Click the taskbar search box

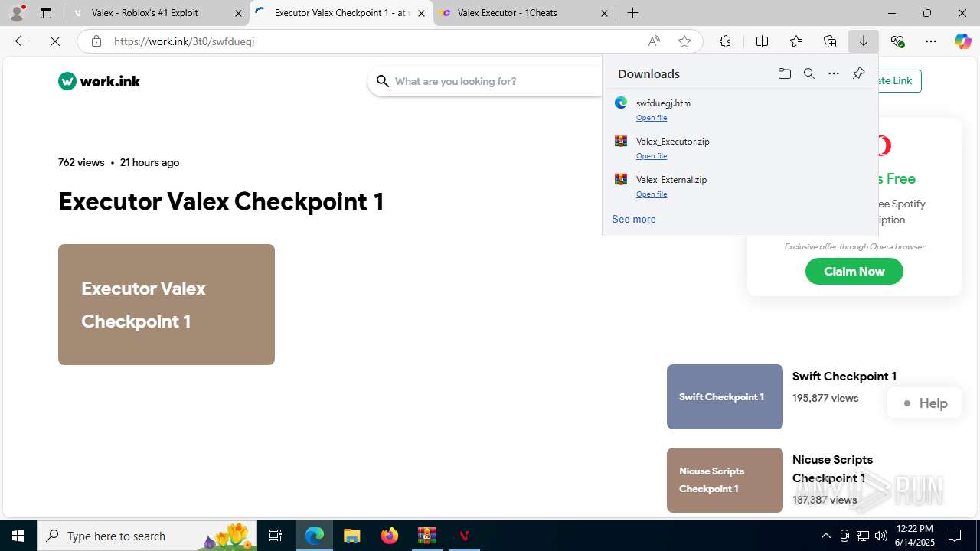tap(147, 536)
